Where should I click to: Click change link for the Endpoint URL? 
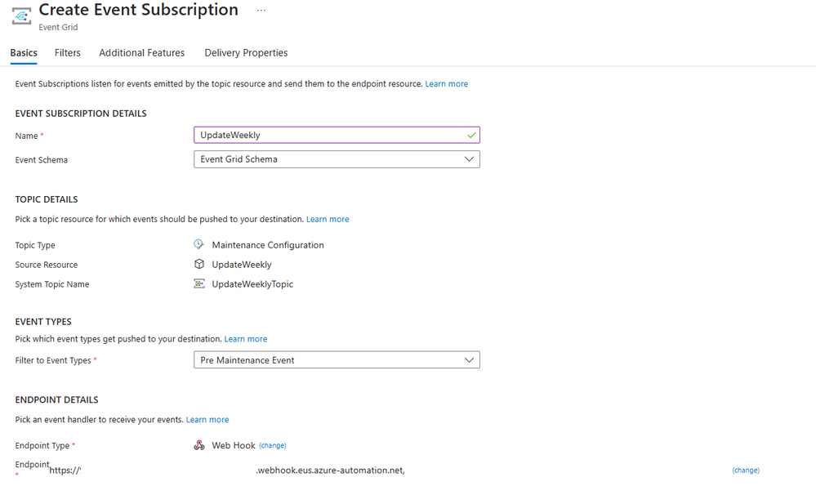point(746,471)
